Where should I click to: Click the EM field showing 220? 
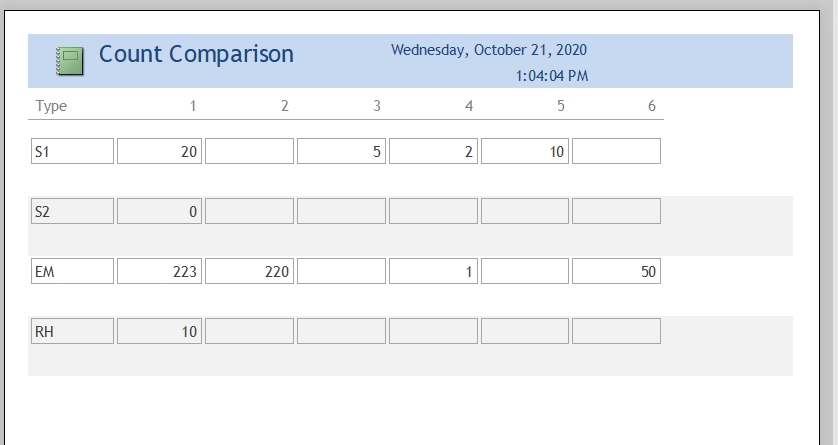point(249,271)
